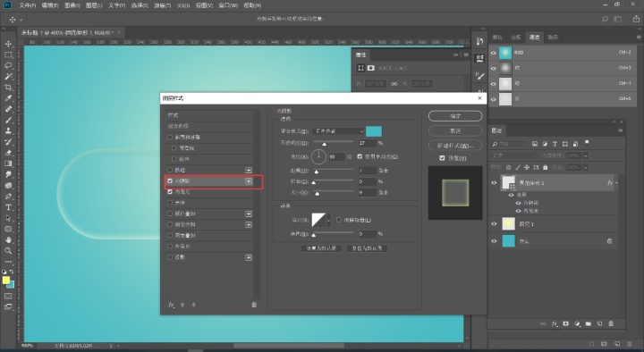Open the inner shadow color swatch
This screenshot has height=352, width=644.
(374, 131)
